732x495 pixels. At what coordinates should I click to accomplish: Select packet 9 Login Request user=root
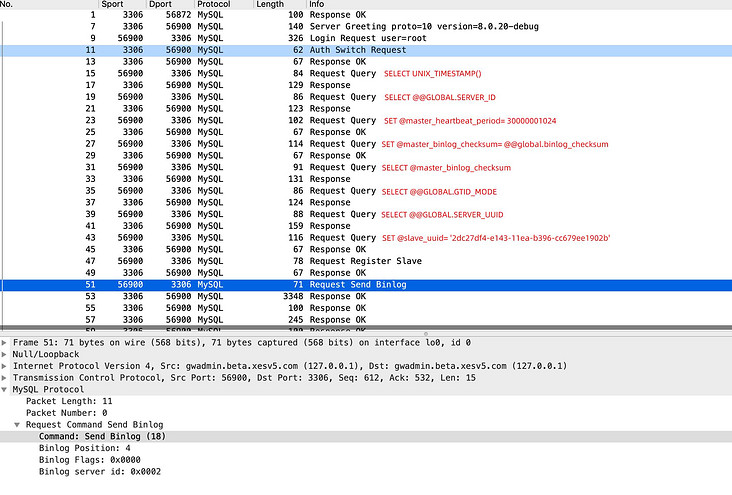(x=366, y=38)
